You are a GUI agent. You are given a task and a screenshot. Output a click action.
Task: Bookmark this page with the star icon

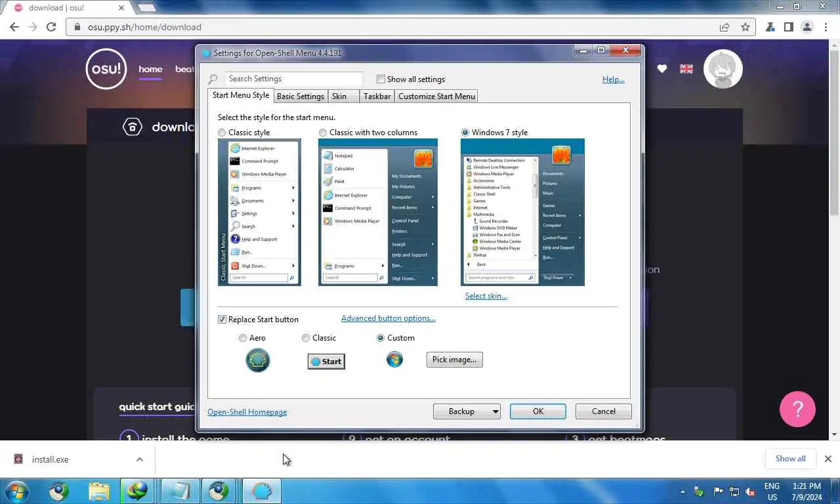(745, 27)
